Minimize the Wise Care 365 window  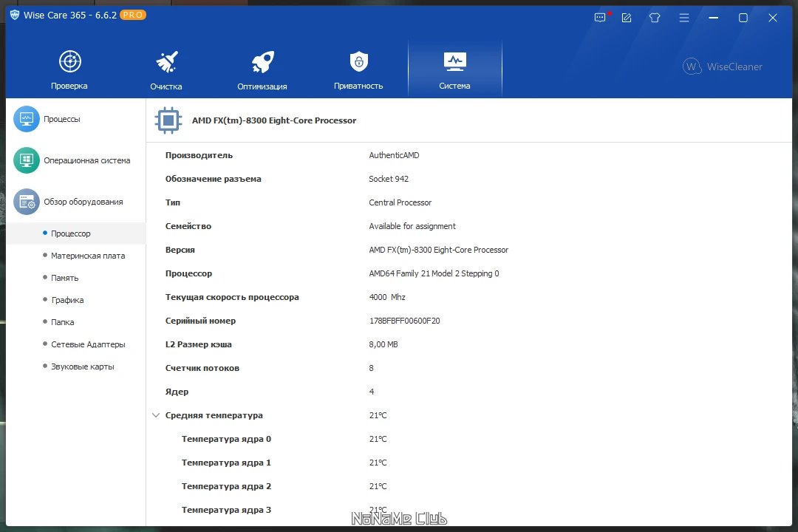point(714,18)
